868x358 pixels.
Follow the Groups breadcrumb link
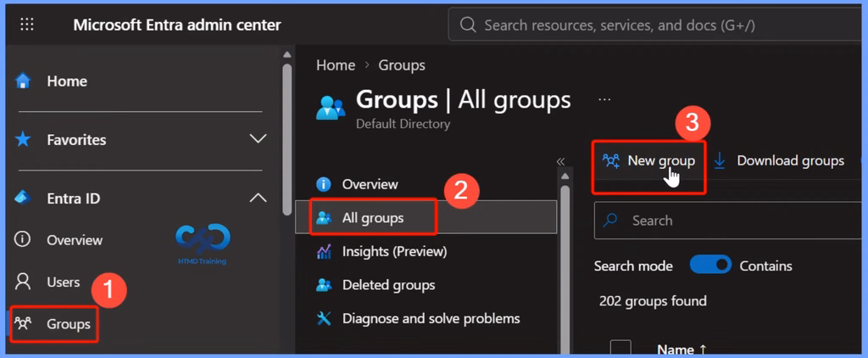(x=401, y=65)
